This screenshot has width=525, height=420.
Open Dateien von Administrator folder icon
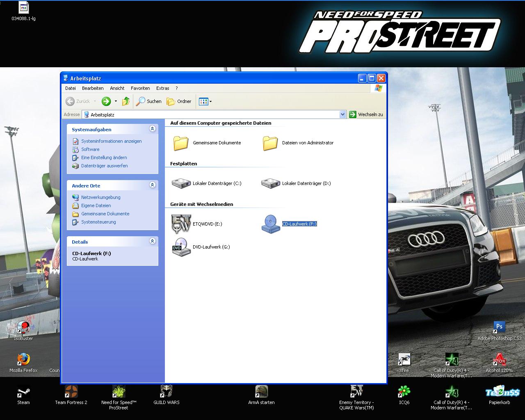pyautogui.click(x=270, y=143)
